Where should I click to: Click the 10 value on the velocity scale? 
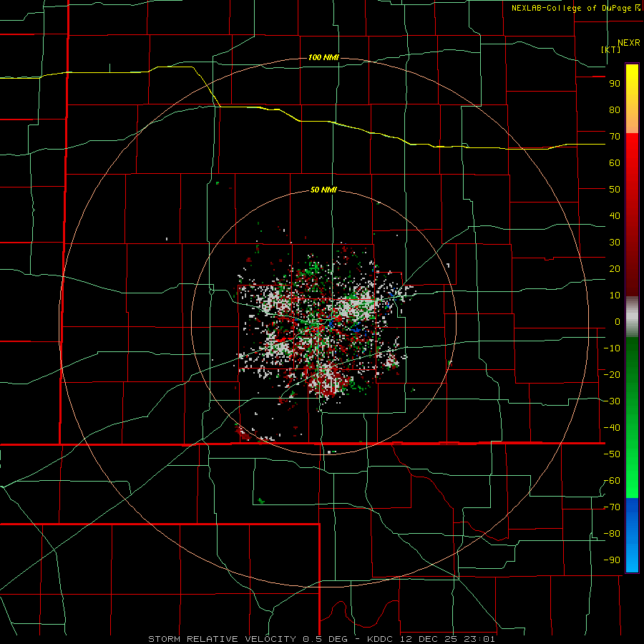click(x=615, y=296)
